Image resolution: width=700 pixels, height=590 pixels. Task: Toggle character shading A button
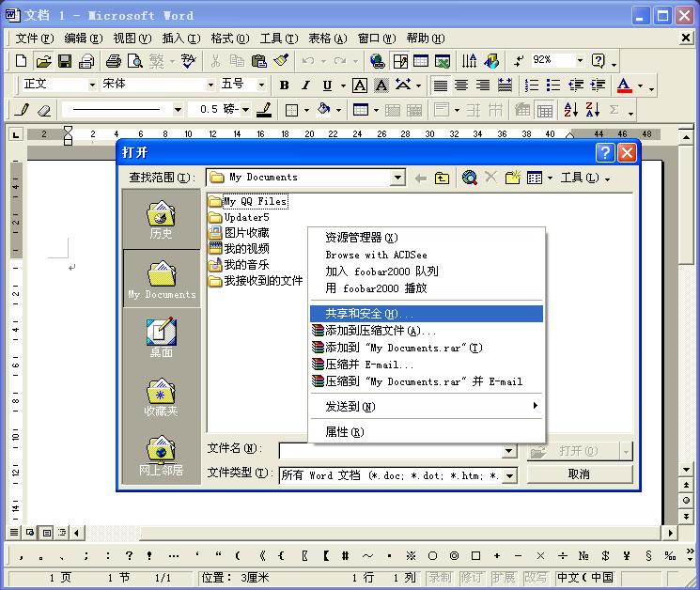(381, 85)
